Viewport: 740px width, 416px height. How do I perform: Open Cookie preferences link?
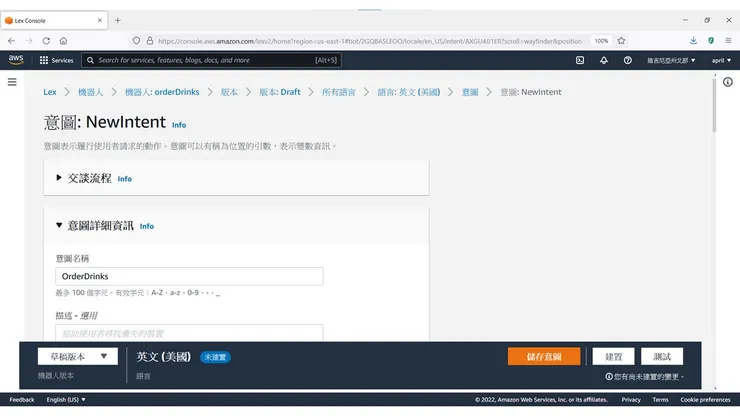705,399
